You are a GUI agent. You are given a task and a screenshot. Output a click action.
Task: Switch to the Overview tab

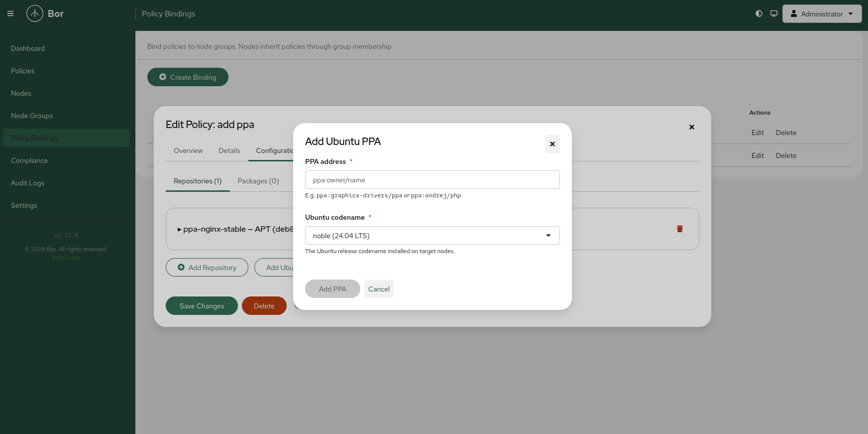(188, 150)
